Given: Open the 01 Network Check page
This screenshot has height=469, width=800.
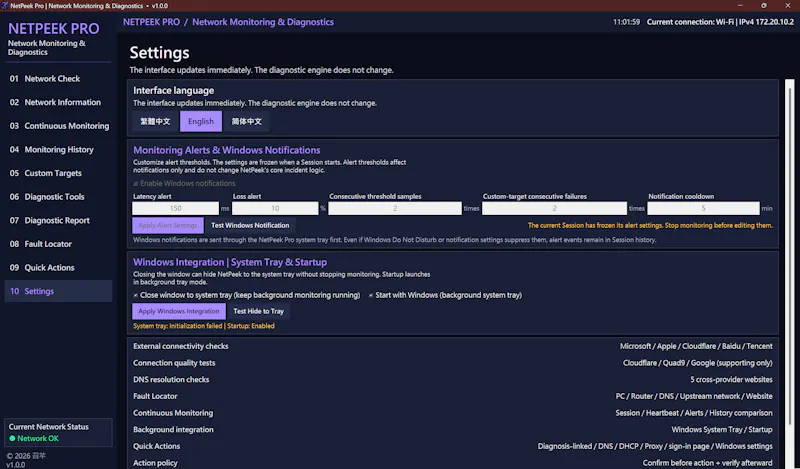Looking at the screenshot, I should point(58,79).
